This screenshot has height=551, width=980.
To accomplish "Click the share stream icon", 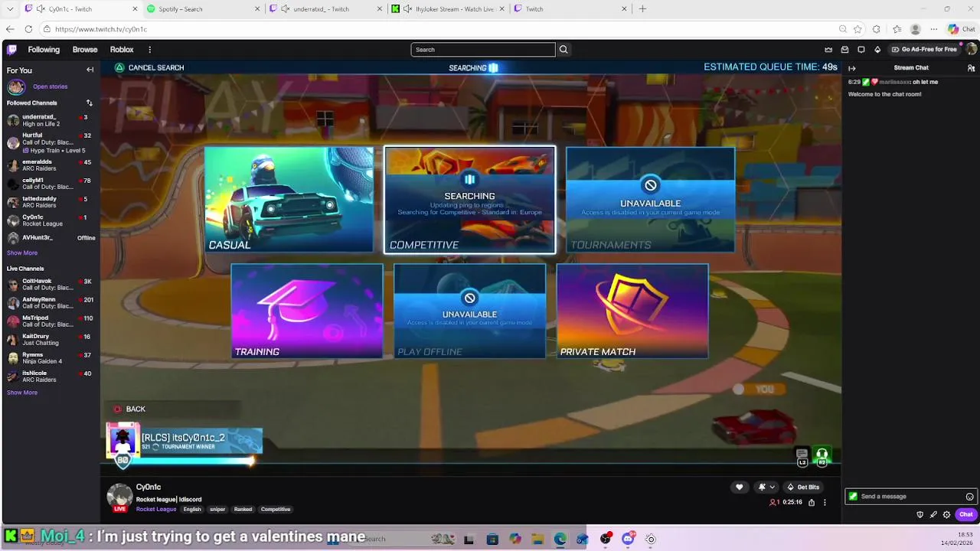I will [x=812, y=503].
